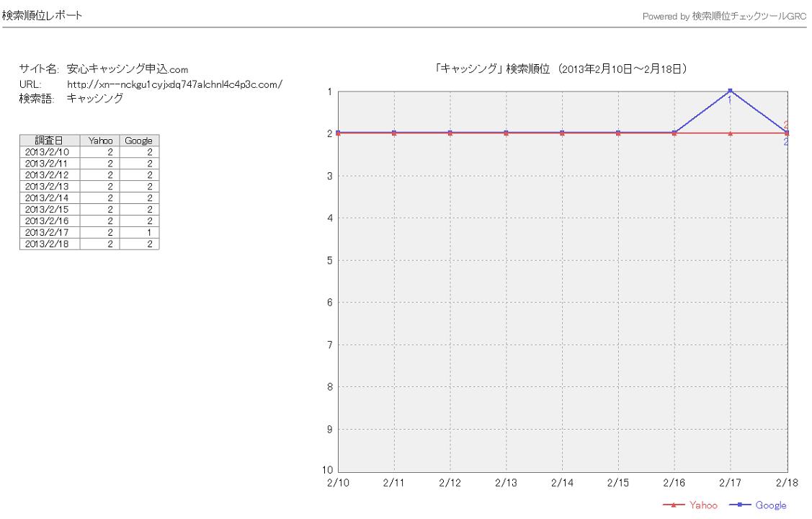The height and width of the screenshot is (519, 812).
Task: Select the 2013/2/11 date cell
Action: tap(50, 163)
